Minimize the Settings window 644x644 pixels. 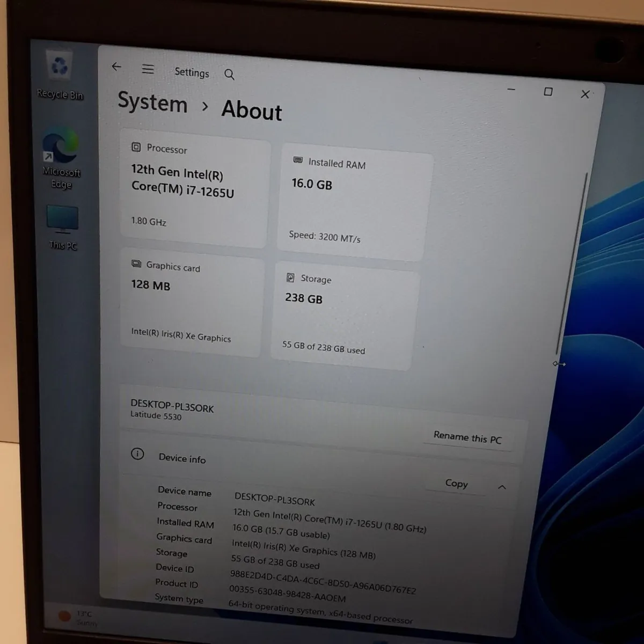pyautogui.click(x=511, y=89)
